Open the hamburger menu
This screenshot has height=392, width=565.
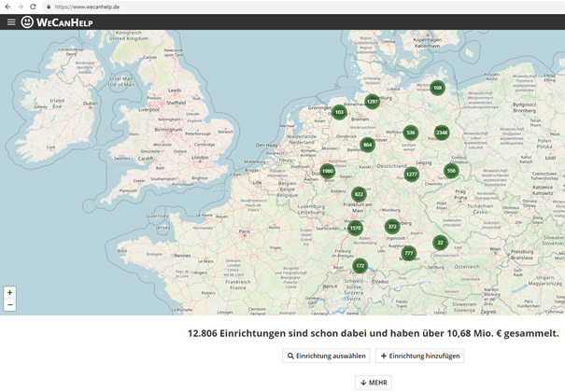click(11, 21)
